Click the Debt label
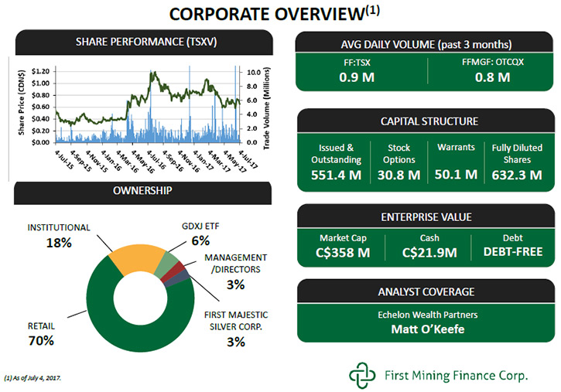This screenshot has height=392, width=561. [x=513, y=238]
